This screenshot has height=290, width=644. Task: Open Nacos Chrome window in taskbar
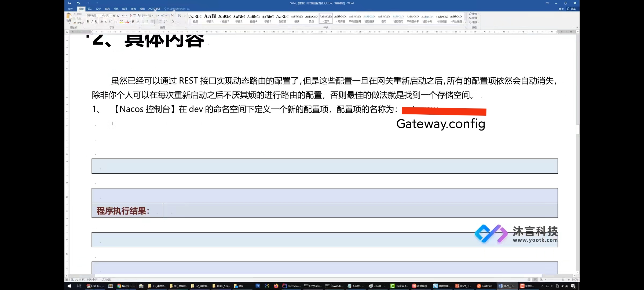[x=126, y=286]
